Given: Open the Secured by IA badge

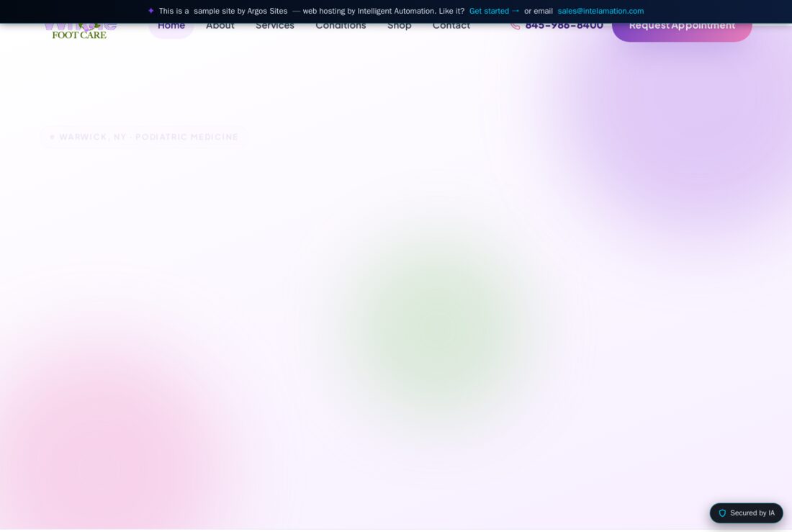Looking at the screenshot, I should click(746, 513).
